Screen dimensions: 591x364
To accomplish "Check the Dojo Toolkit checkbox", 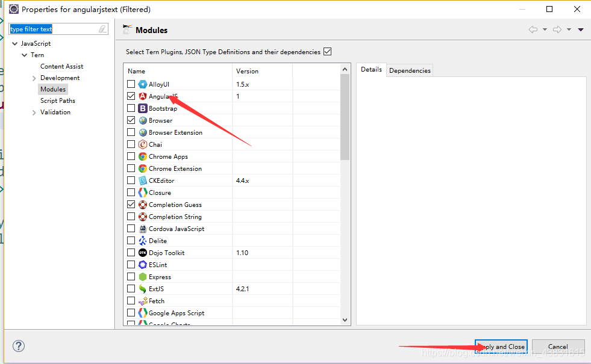I will tap(131, 253).
